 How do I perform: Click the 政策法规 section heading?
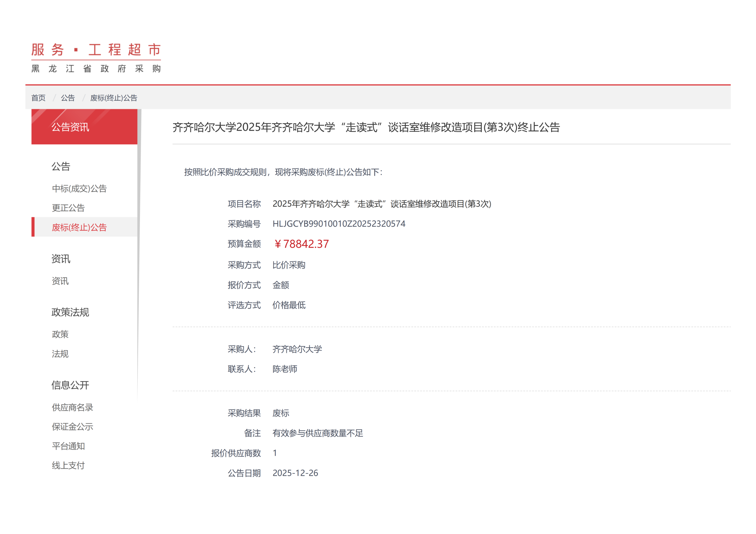[x=70, y=312]
